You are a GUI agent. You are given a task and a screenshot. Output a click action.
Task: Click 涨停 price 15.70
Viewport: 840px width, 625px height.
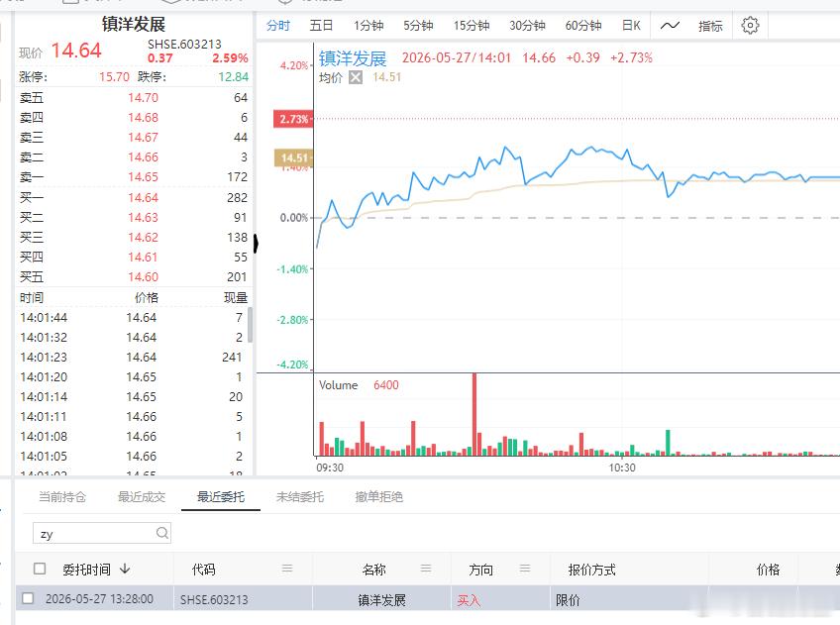114,77
